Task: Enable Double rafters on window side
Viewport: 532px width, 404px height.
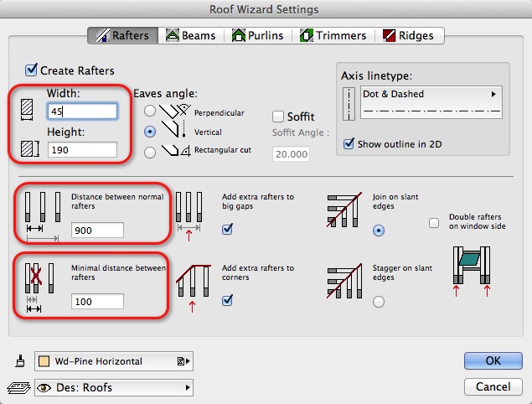Action: click(434, 223)
